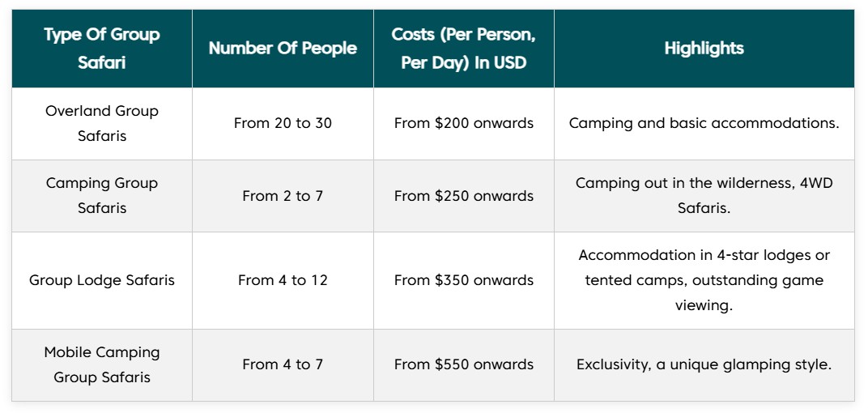The width and height of the screenshot is (868, 413).
Task: Click the 'From 20 to 30' cell
Action: click(283, 123)
